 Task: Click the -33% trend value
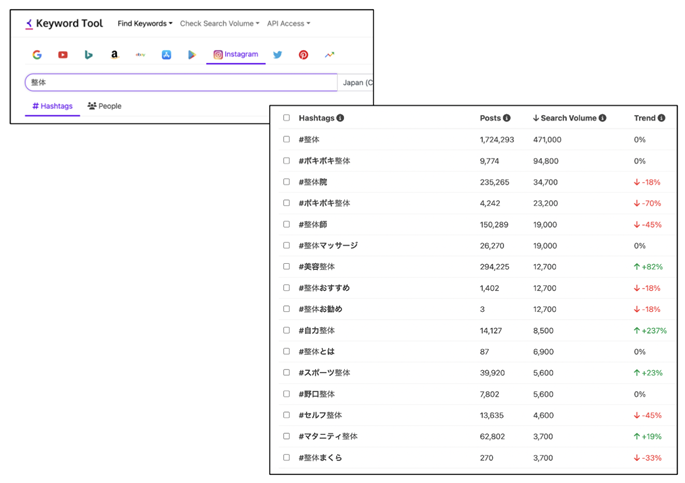pos(647,458)
